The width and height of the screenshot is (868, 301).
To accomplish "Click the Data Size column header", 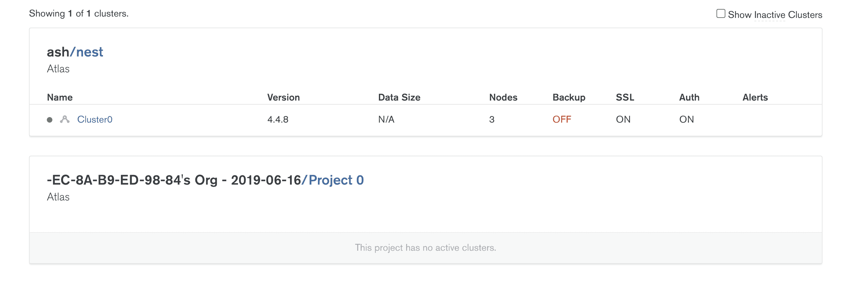I will [399, 97].
